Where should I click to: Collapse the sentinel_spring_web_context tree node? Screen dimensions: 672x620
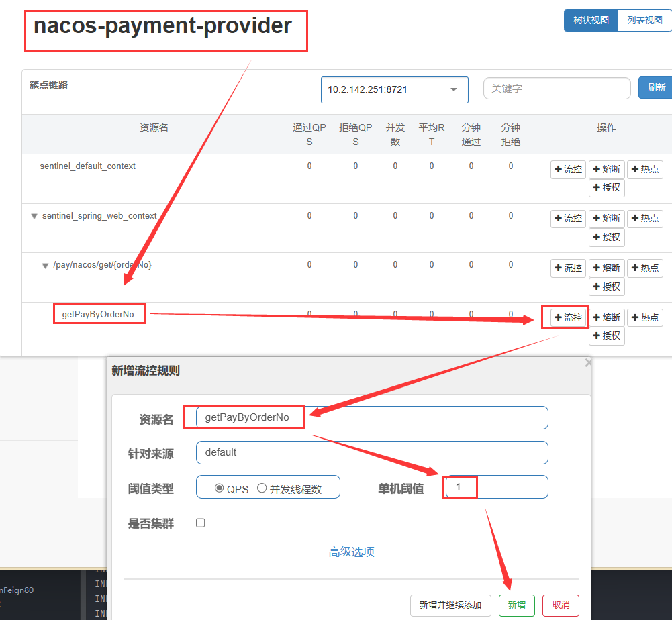[34, 216]
